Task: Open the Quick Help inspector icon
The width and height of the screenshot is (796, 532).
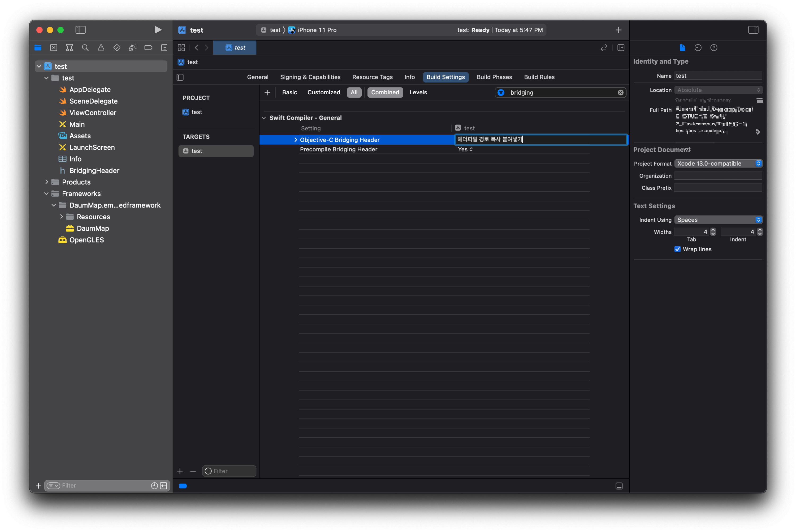Action: [x=713, y=48]
